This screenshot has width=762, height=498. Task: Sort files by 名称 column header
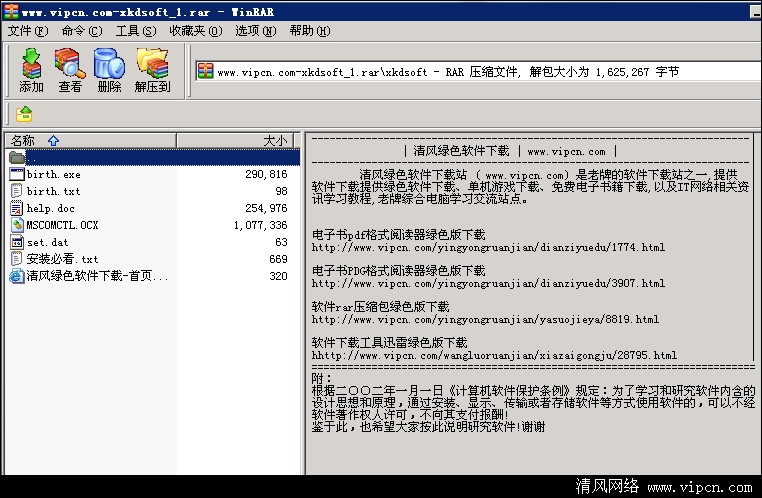point(90,140)
